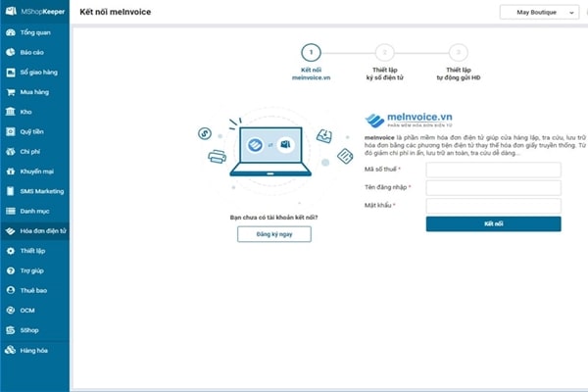Click the Đăng ký ngay button
The height and width of the screenshot is (392, 588).
274,234
